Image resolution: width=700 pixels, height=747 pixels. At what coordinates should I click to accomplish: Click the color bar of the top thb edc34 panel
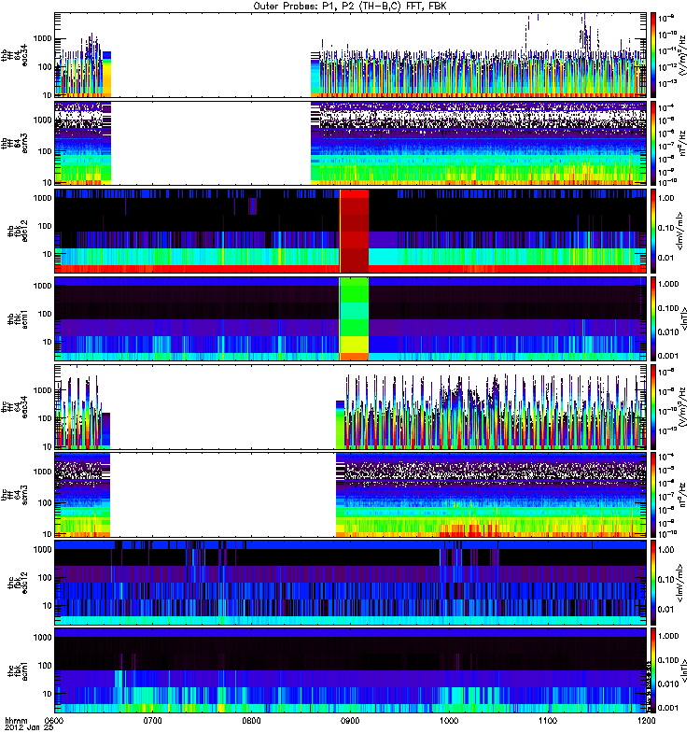(653, 55)
